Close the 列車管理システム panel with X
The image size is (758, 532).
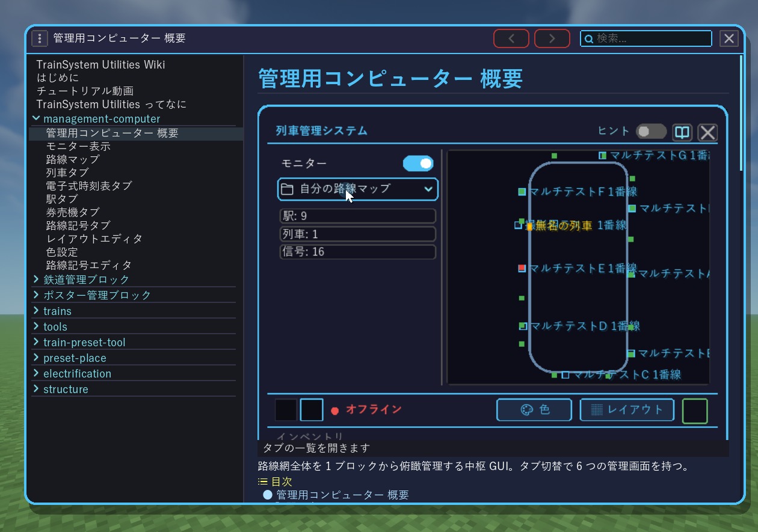tap(707, 132)
